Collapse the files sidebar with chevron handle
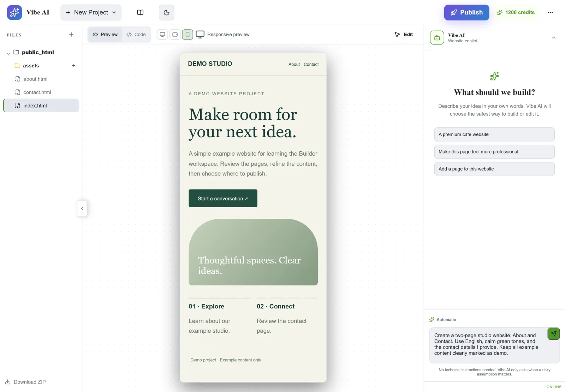The height and width of the screenshot is (392, 565). [x=82, y=209]
